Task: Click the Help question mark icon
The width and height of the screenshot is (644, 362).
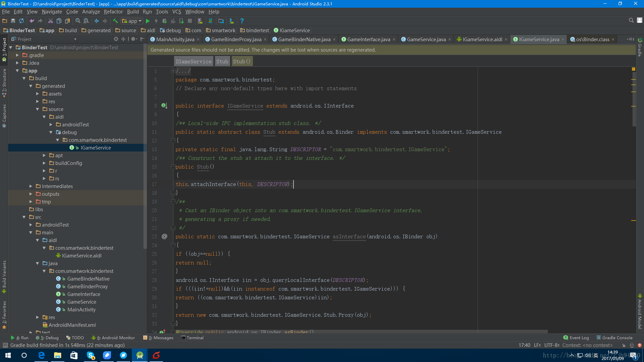Action: (x=242, y=21)
